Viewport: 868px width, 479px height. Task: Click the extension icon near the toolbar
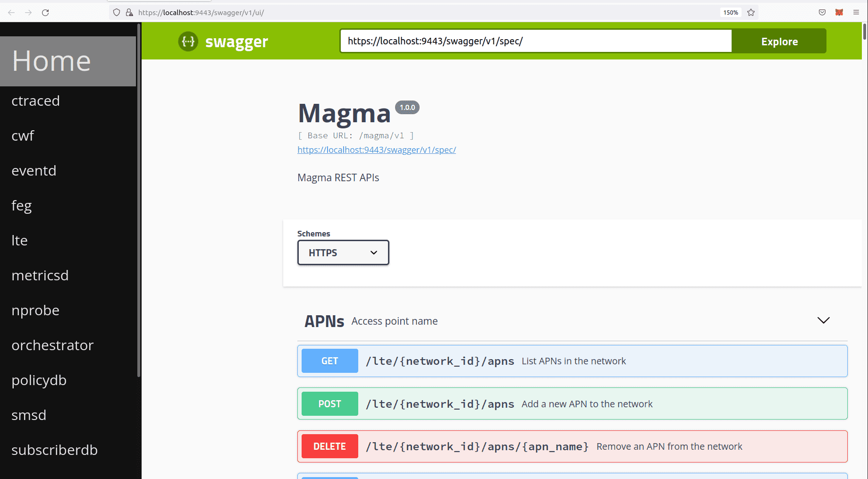[x=839, y=12]
